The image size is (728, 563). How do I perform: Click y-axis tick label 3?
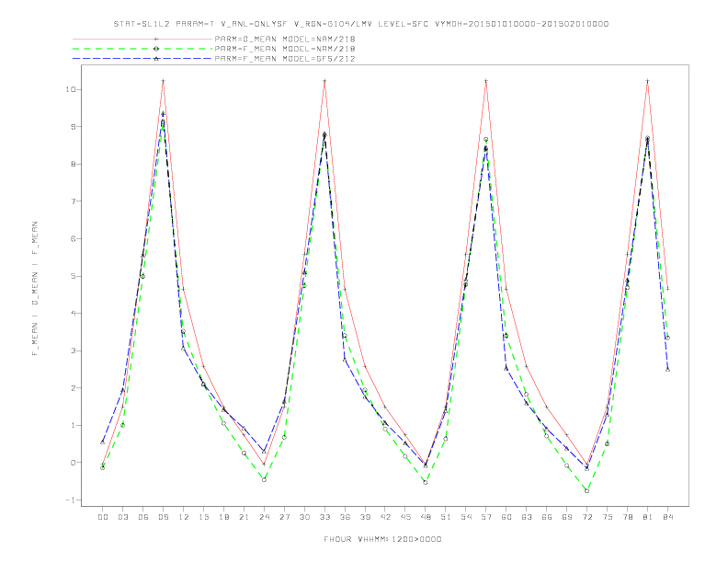click(74, 350)
